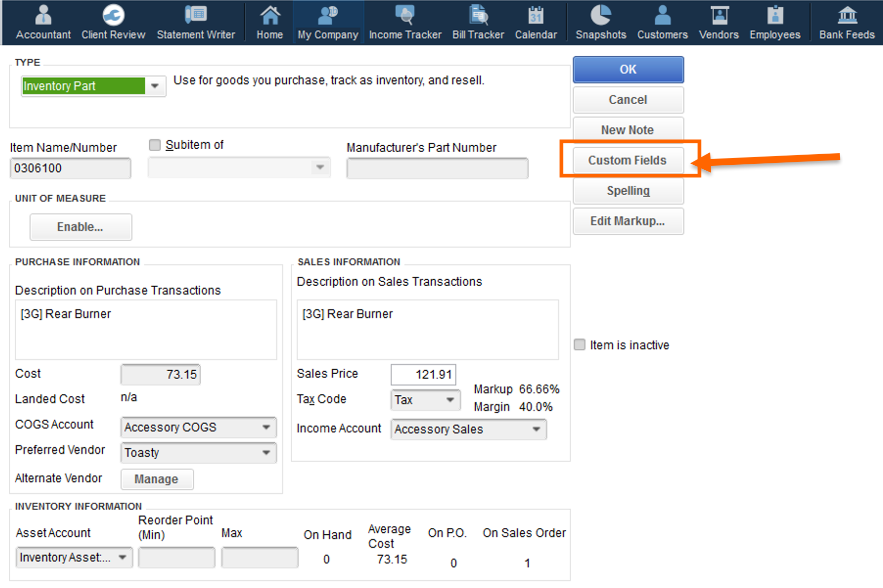Screen dimensions: 883x588
Task: Go to Home via house icon
Action: click(270, 22)
